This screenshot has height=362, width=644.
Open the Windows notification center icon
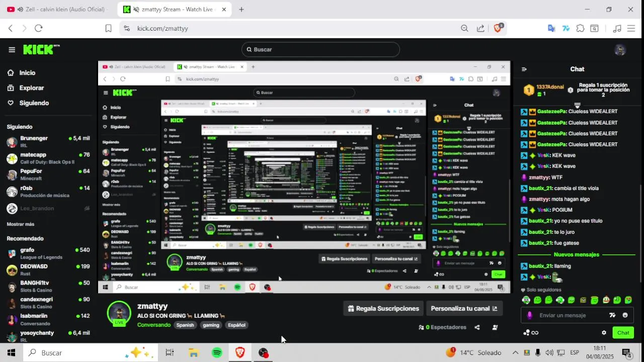coord(627,353)
